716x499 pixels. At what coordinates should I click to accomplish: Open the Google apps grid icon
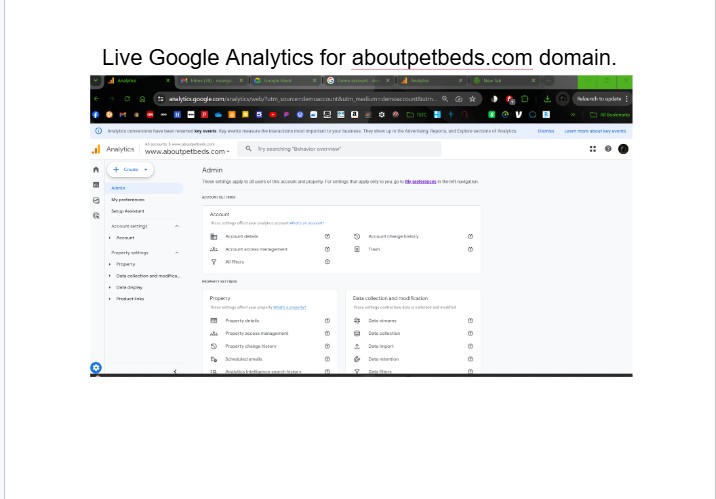[592, 149]
